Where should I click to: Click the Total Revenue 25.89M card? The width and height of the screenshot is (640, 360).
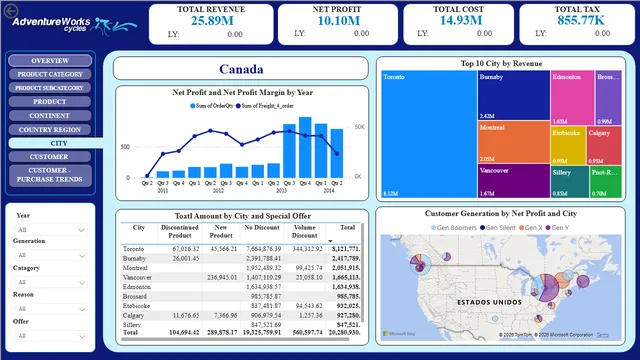point(211,24)
